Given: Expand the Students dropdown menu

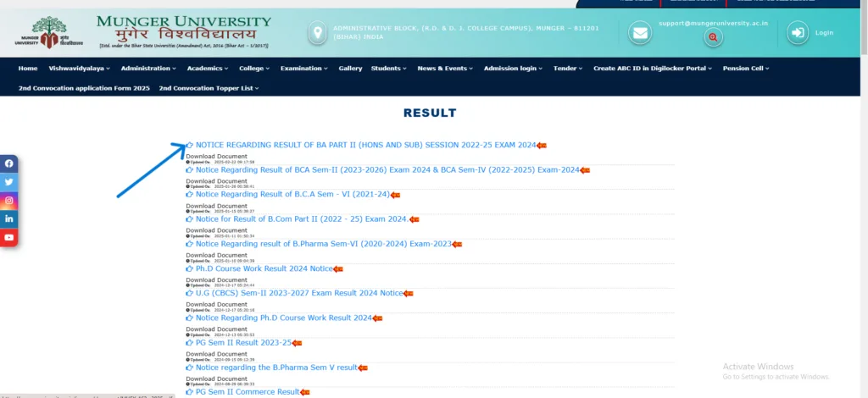Looking at the screenshot, I should [388, 69].
